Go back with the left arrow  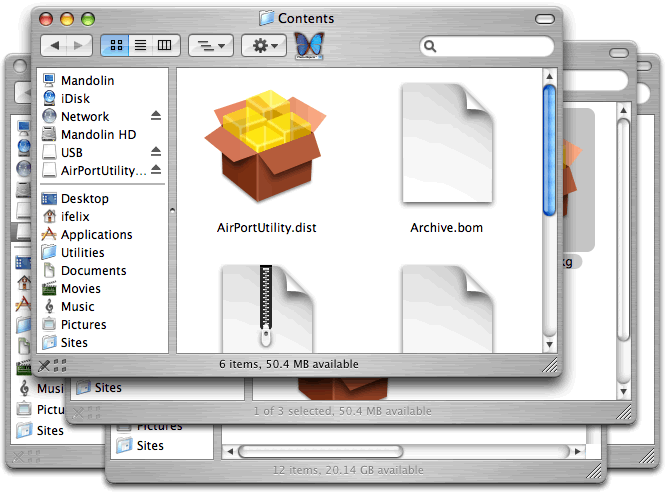(x=54, y=45)
